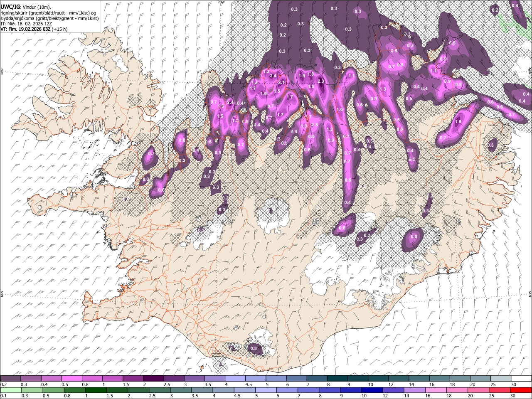
Task: Pick the dark green swatch labeled 1
Action: click(96, 390)
